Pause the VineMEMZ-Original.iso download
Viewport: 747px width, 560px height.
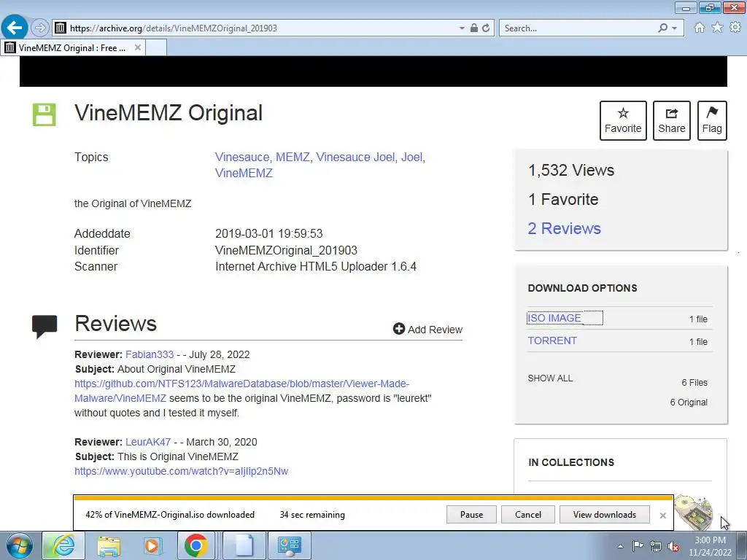pos(471,514)
